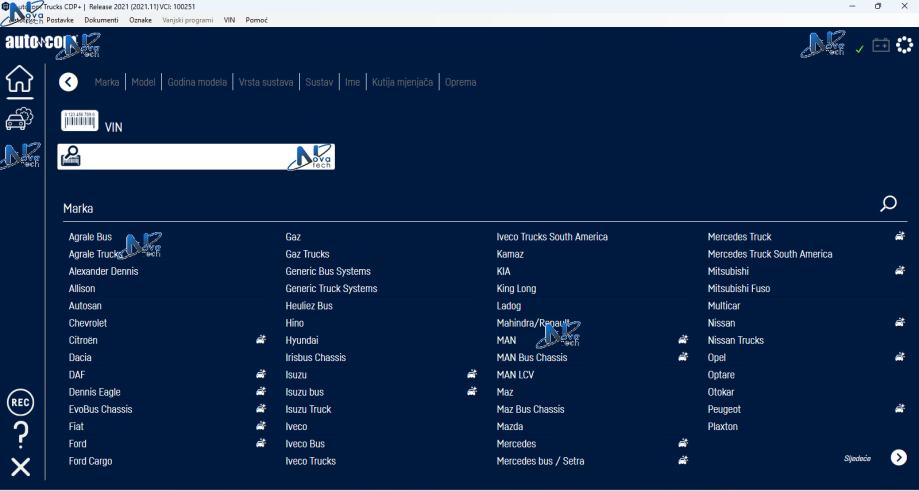919x491 pixels.
Task: Choose the Plaxton brand
Action: (x=723, y=427)
